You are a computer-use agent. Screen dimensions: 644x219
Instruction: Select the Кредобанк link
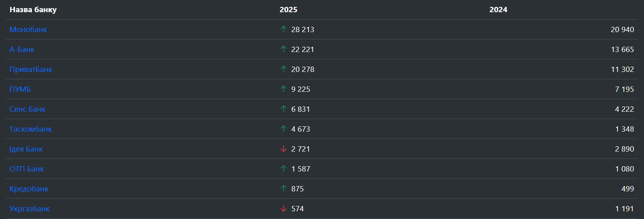pyautogui.click(x=29, y=189)
